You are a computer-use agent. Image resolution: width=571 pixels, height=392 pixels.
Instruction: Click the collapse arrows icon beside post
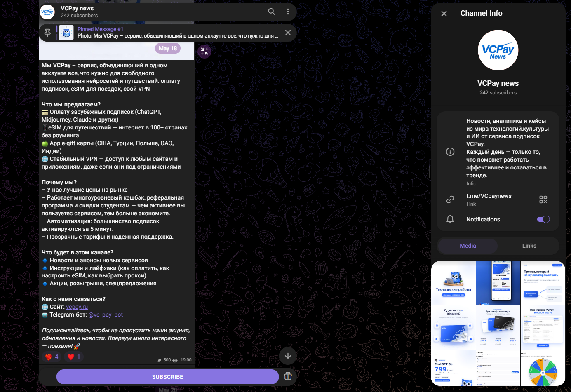click(204, 51)
